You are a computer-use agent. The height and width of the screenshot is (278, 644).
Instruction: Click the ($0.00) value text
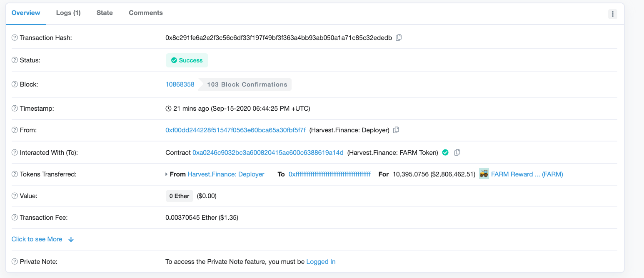click(207, 196)
